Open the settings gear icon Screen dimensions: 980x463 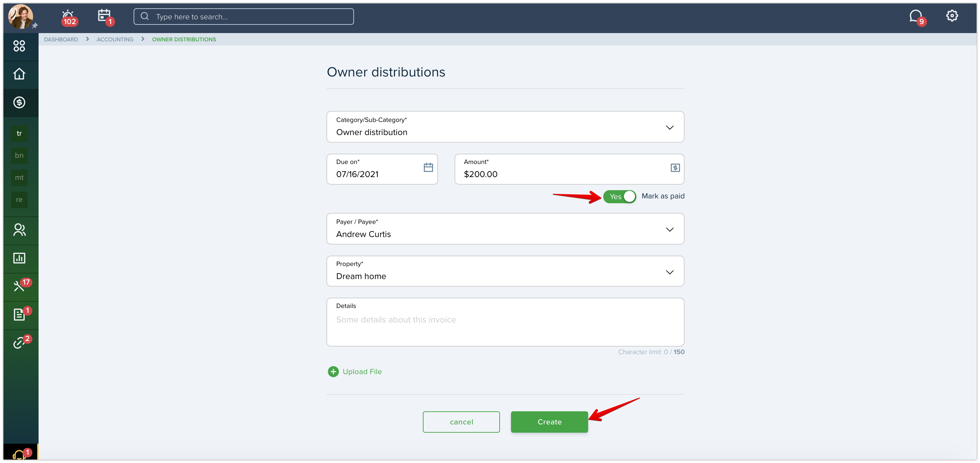(951, 16)
